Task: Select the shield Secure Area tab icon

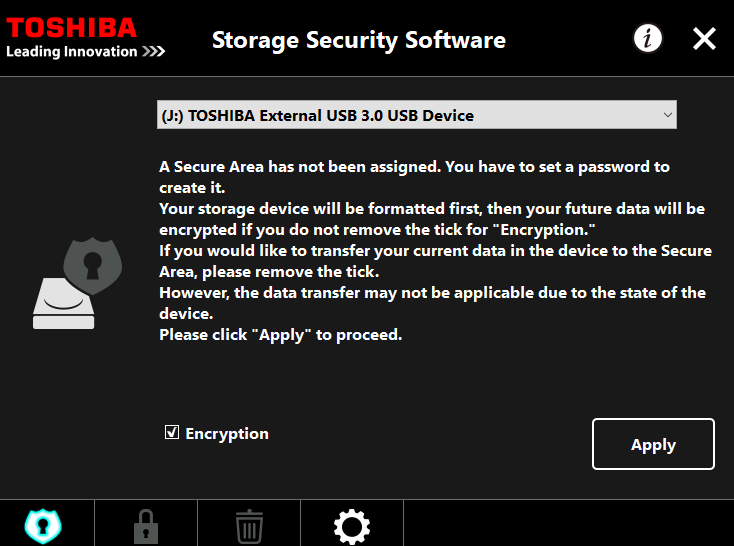Action: [x=43, y=526]
